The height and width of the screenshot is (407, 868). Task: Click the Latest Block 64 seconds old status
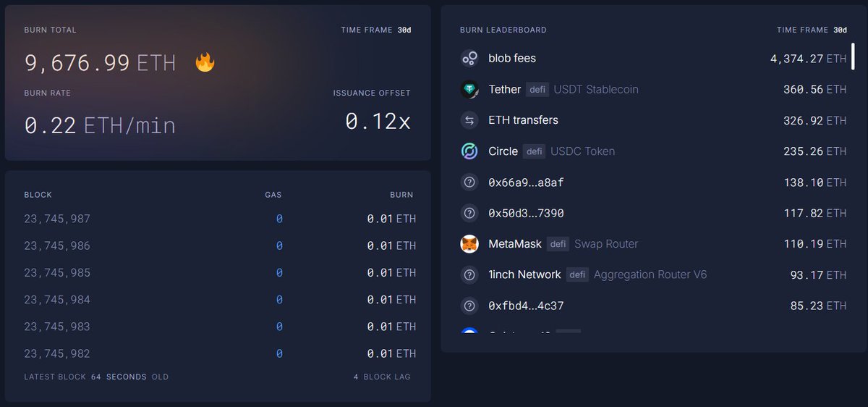point(96,377)
